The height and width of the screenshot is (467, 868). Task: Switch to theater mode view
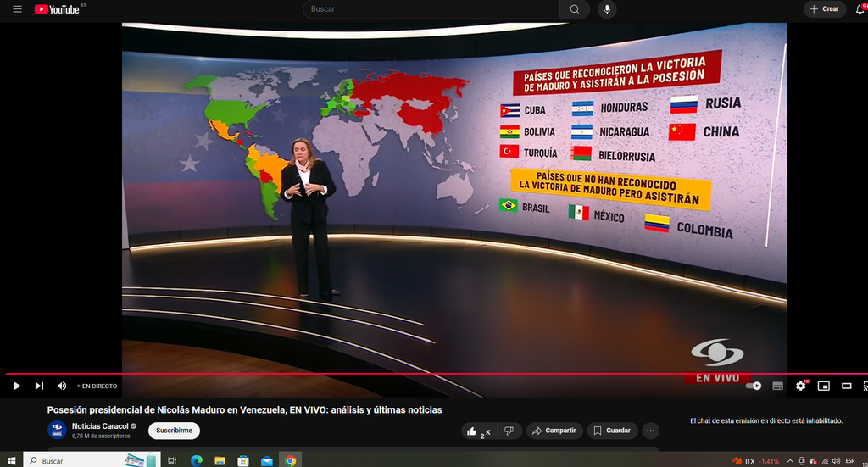point(847,386)
